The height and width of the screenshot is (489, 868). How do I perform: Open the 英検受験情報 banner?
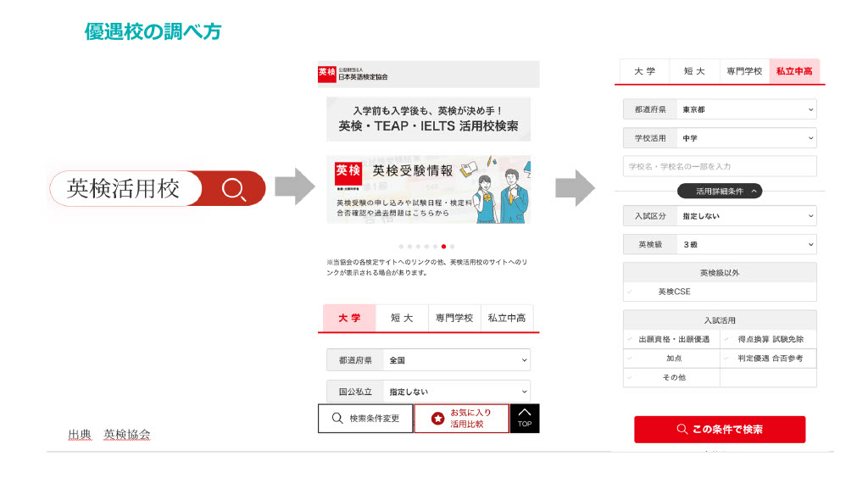coord(428,189)
